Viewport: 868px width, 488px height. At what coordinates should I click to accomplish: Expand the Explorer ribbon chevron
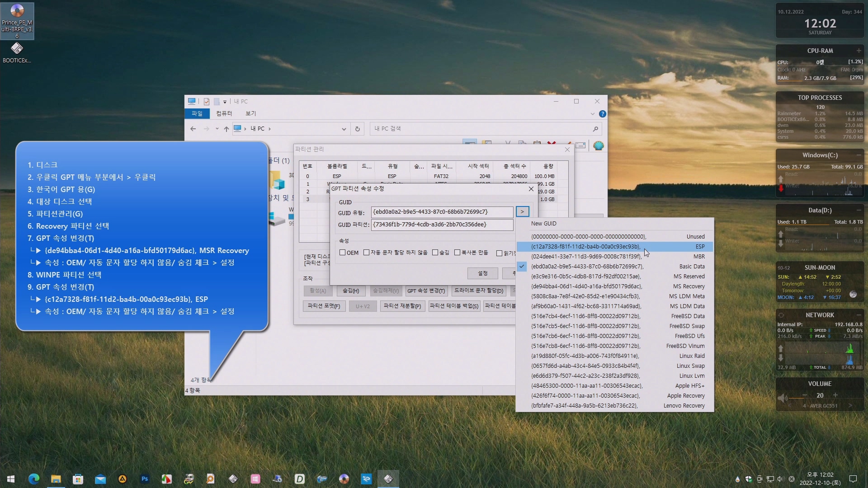point(592,114)
